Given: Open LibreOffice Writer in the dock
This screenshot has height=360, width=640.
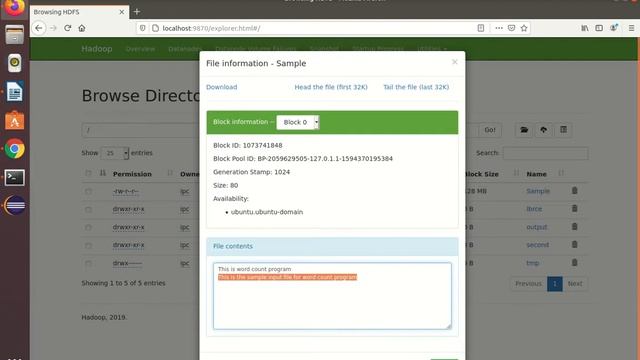Looking at the screenshot, I should click(14, 91).
